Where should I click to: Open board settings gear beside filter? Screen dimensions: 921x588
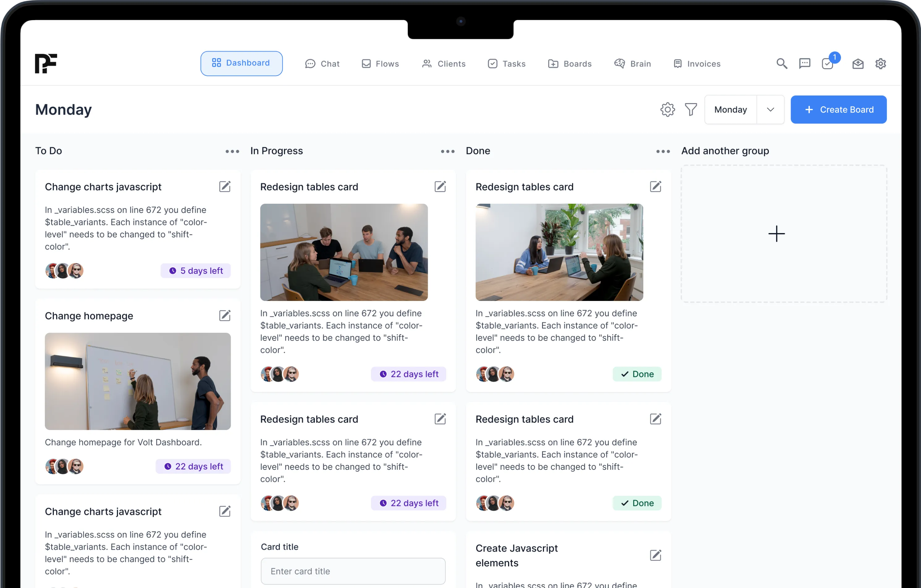tap(667, 110)
